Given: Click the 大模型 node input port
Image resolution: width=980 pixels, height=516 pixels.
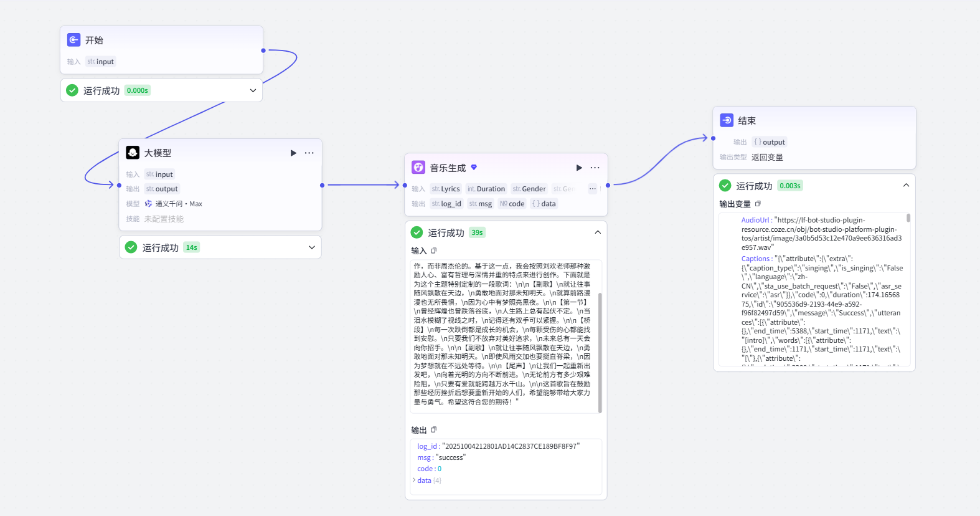Looking at the screenshot, I should pos(119,185).
